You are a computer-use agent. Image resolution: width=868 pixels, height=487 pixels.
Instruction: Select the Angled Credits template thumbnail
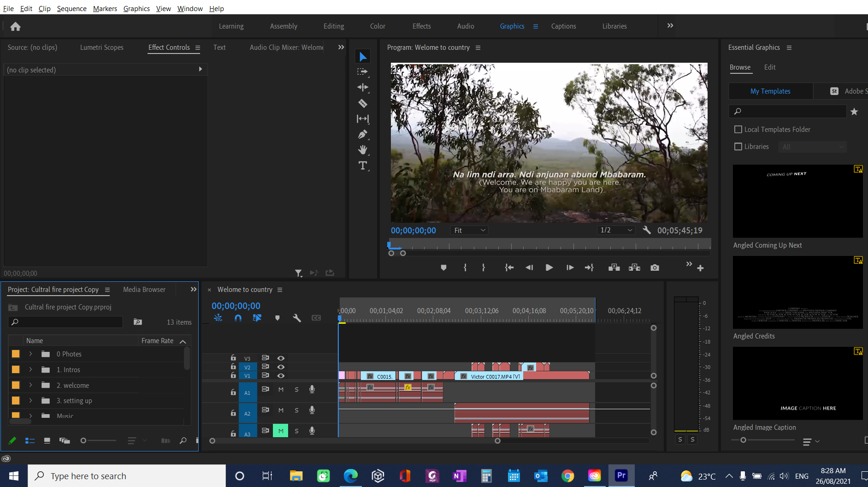coord(797,292)
